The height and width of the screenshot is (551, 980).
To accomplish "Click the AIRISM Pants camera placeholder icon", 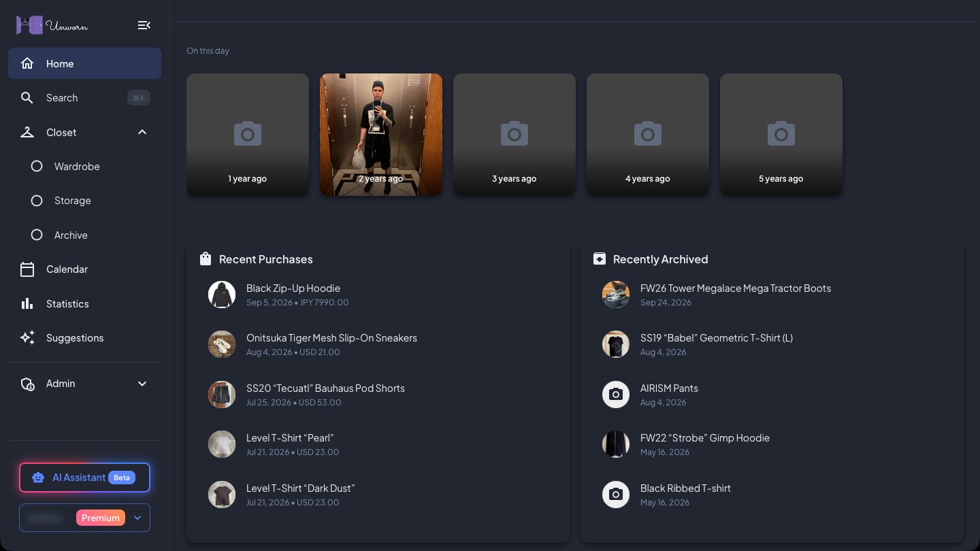I will tap(616, 395).
